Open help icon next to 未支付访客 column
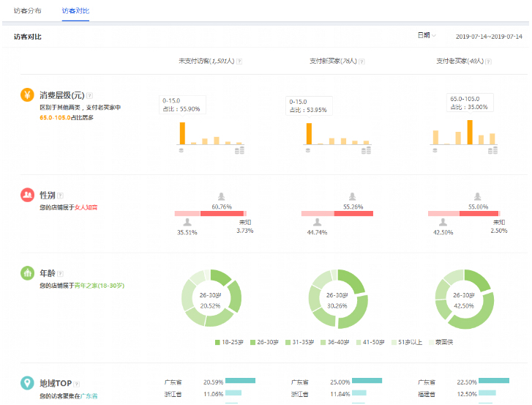Image resolution: width=532 pixels, height=405 pixels. pos(239,62)
